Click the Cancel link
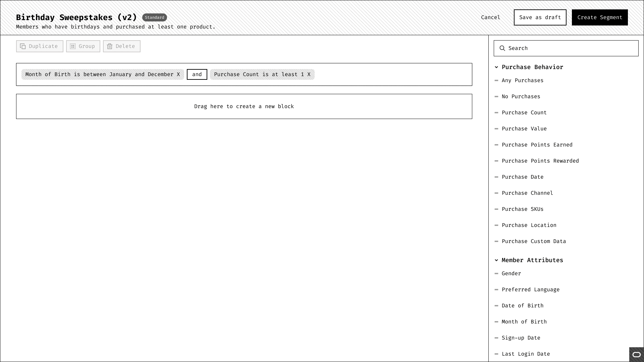 coord(490,17)
